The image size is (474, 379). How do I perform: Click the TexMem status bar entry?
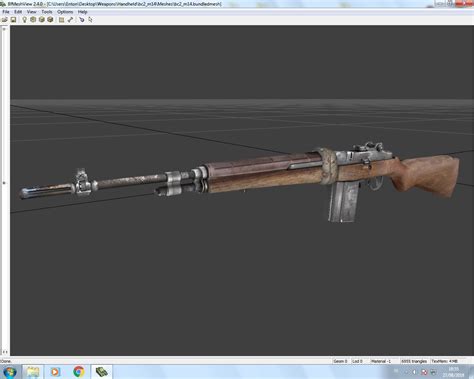(445, 361)
